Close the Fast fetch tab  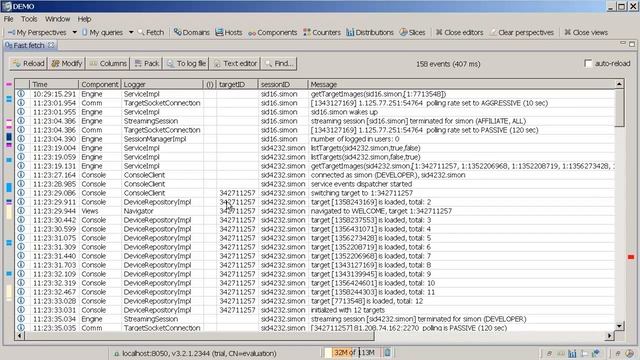[51, 45]
